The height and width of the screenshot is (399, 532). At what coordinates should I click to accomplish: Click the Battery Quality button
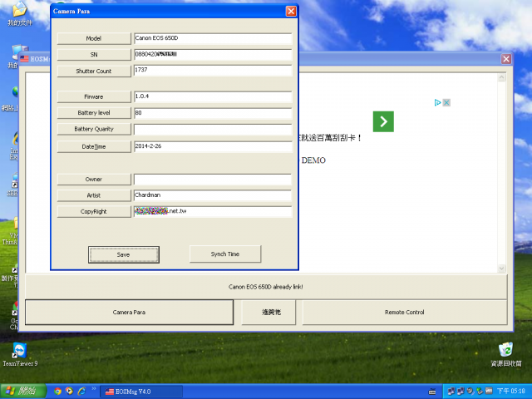94,129
